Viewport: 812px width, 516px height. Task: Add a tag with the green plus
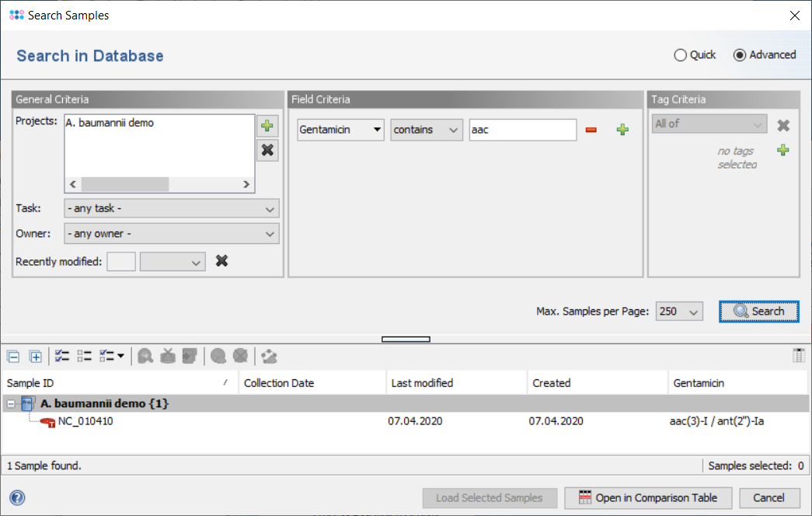783,150
